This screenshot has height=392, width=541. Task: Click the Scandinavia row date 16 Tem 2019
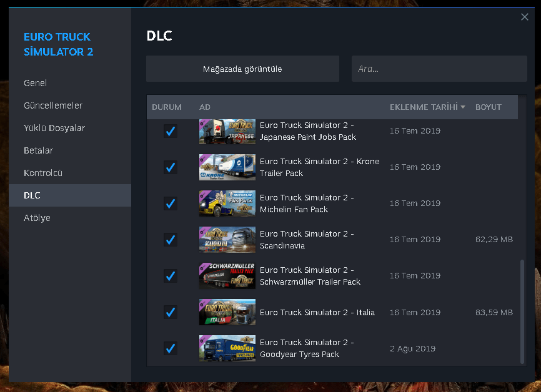pos(415,240)
